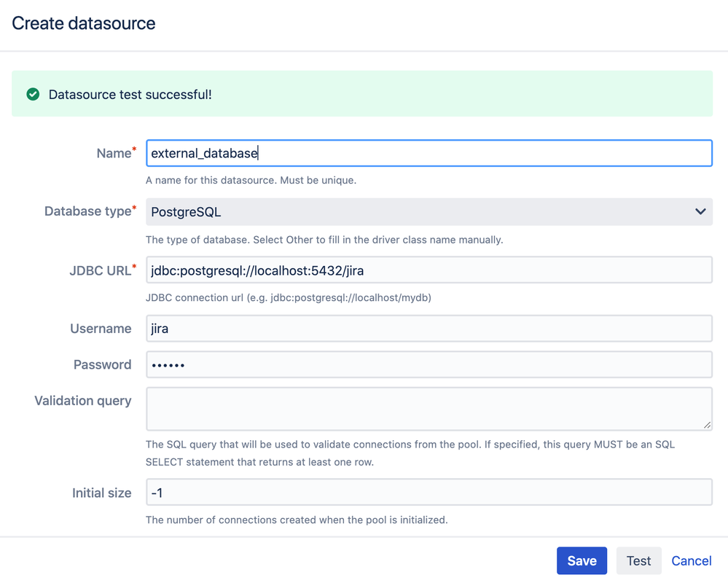Viewport: 728px width, 583px height.
Task: Cancel datasource creation
Action: [691, 560]
